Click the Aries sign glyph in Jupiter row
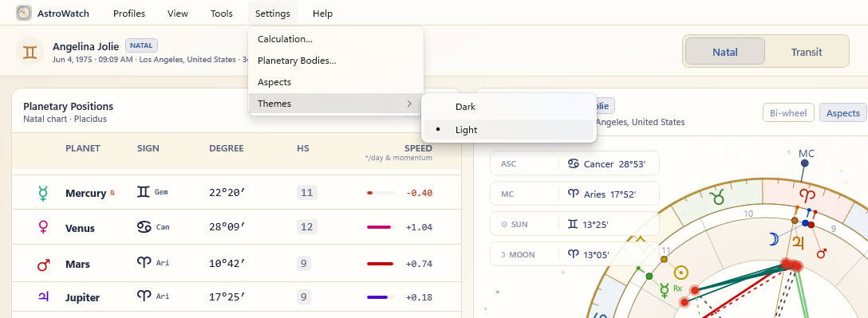 pos(144,296)
